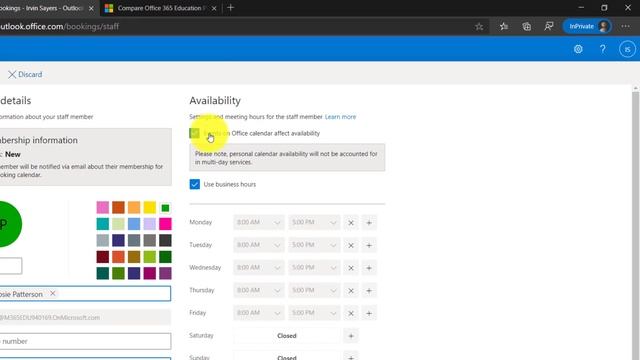Open the browser feedback icon

[549, 27]
